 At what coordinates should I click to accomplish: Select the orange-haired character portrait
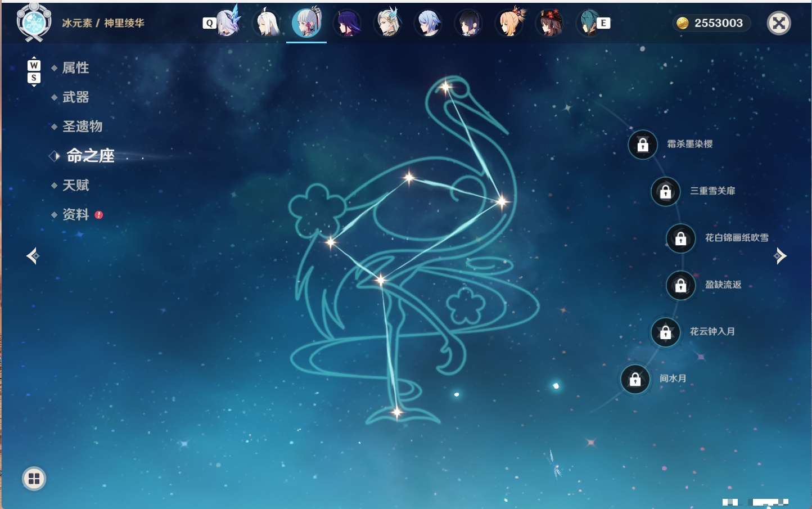[509, 22]
